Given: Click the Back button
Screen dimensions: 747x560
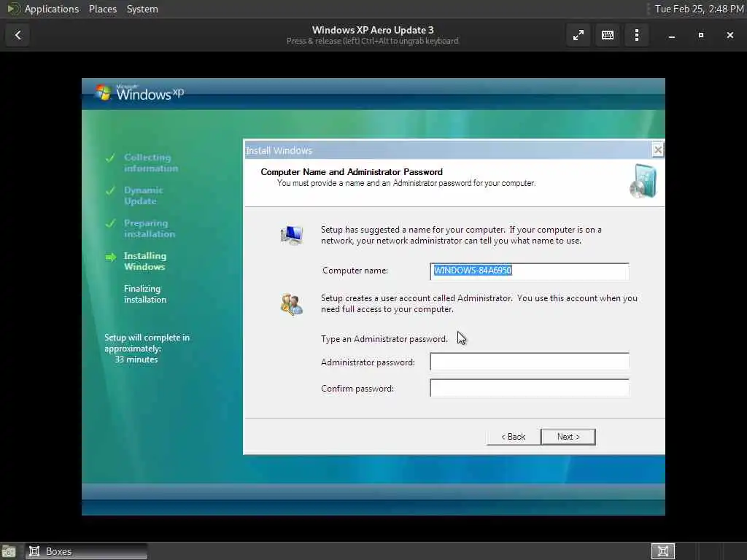Looking at the screenshot, I should click(x=513, y=437).
